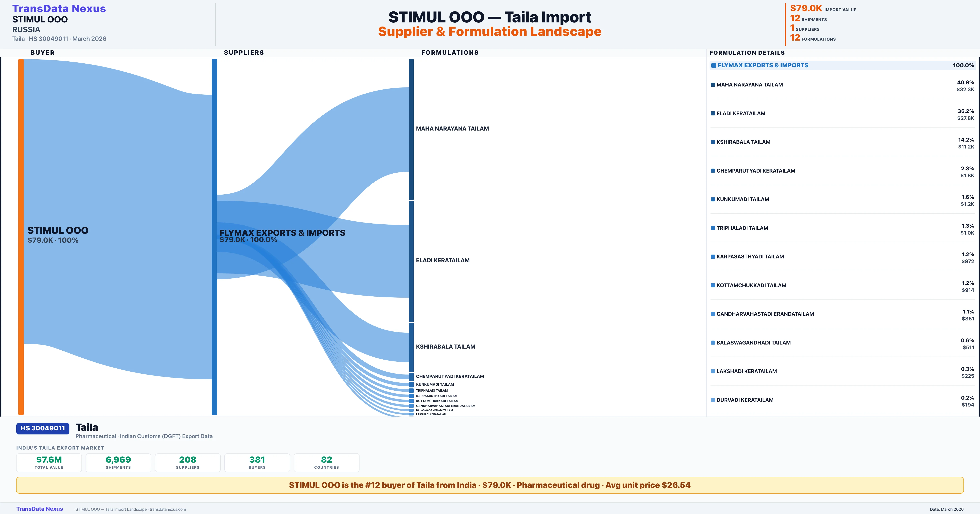Click the 208 Suppliers stat card
Viewport: 980px width, 514px height.
pyautogui.click(x=188, y=462)
